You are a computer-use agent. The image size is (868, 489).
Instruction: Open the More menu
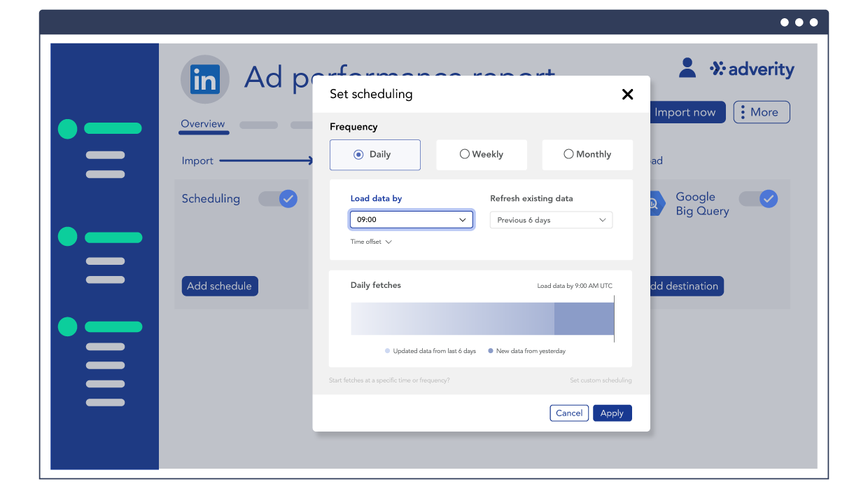762,112
